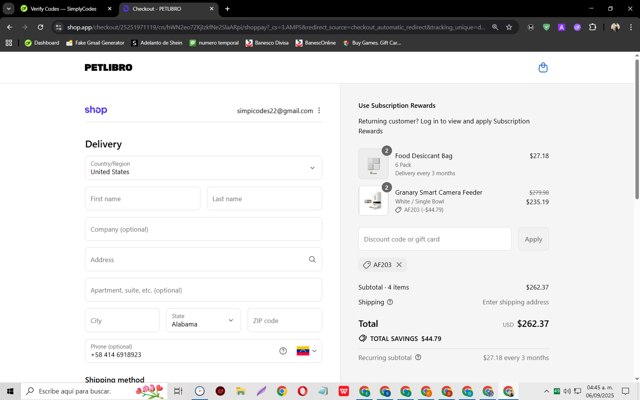Screen dimensions: 640x400
Task: Open WPS Office from the taskbar
Action: pos(344,391)
